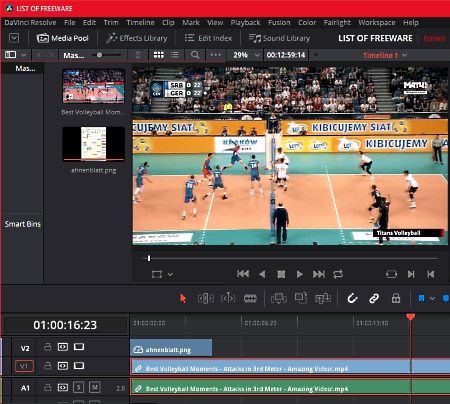Switch media pool to list view

pyautogui.click(x=175, y=55)
